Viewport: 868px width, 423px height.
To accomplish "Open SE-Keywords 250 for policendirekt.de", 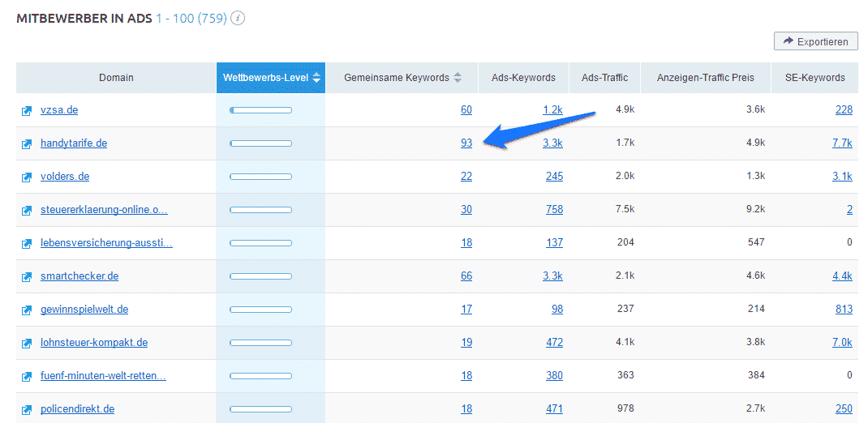I will click(844, 409).
